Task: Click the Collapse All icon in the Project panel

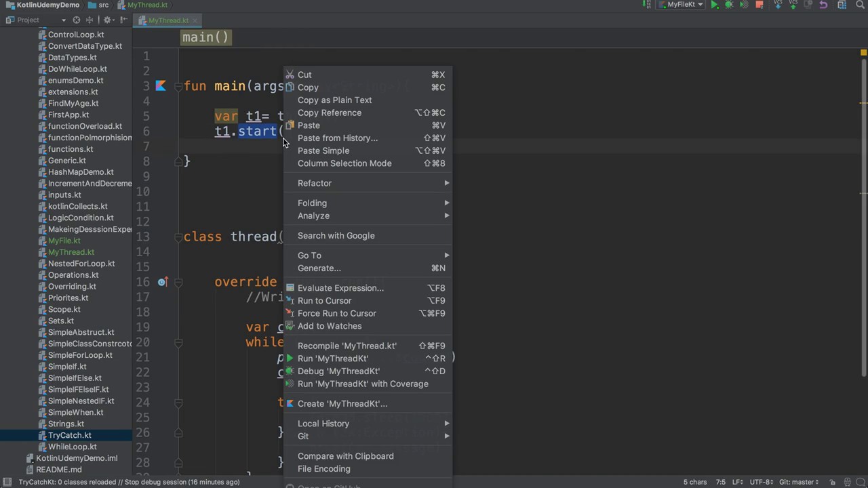Action: (90, 20)
